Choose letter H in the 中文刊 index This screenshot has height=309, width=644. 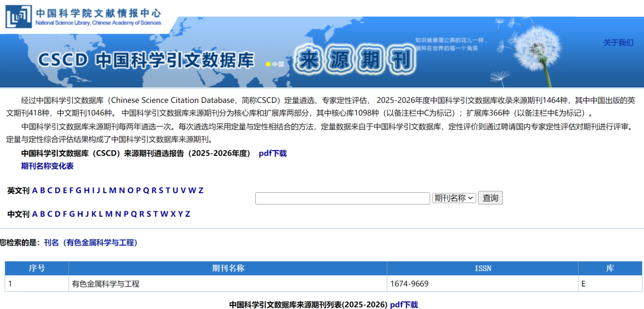tap(80, 214)
